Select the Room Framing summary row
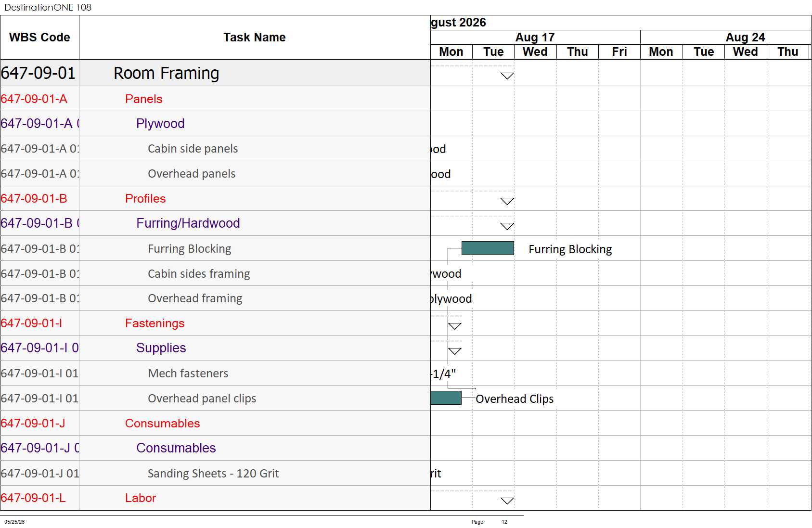Screen dimensions: 812x528 [215, 73]
